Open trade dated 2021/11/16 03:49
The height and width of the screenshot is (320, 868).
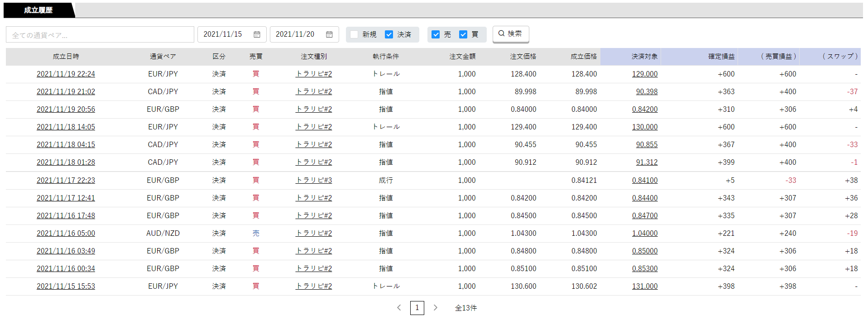click(66, 251)
